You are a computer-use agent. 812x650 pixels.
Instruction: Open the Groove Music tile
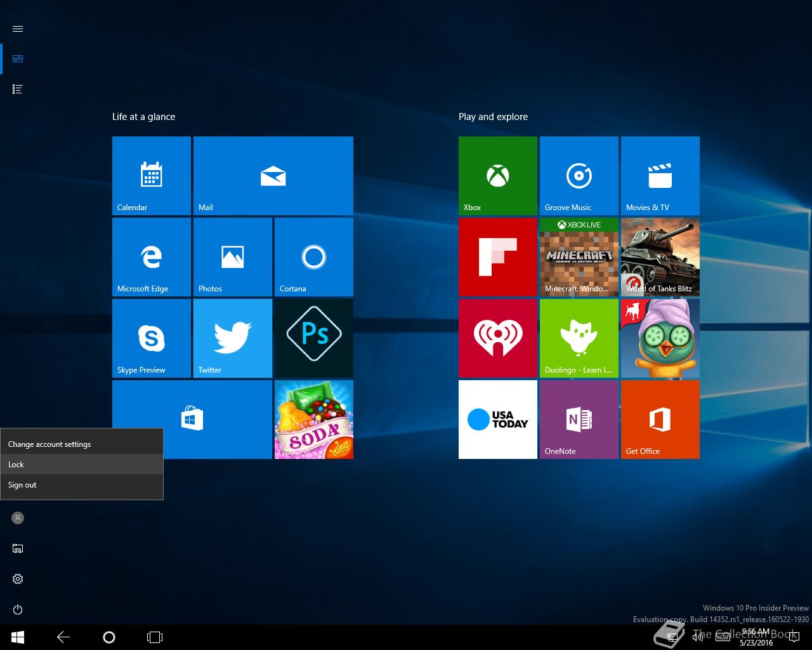tap(579, 176)
